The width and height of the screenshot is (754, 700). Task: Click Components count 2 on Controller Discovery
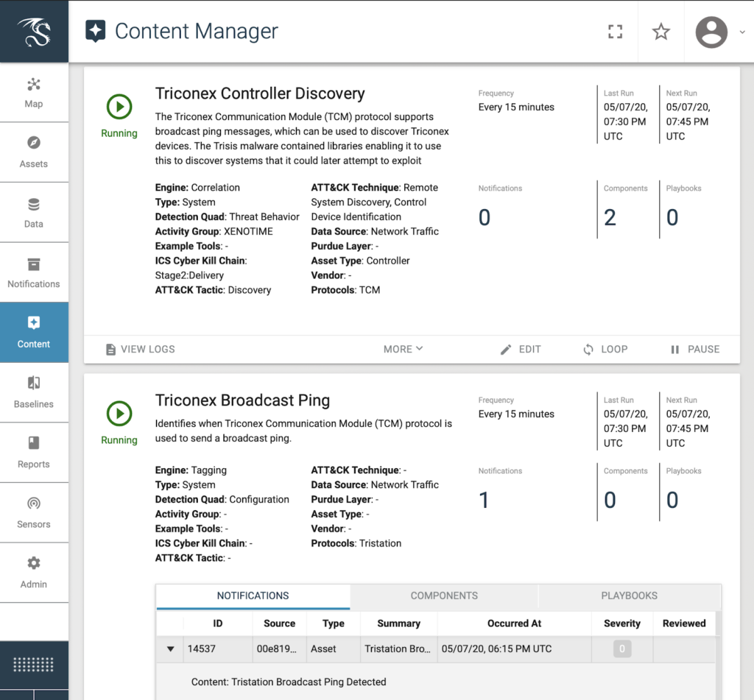point(610,217)
